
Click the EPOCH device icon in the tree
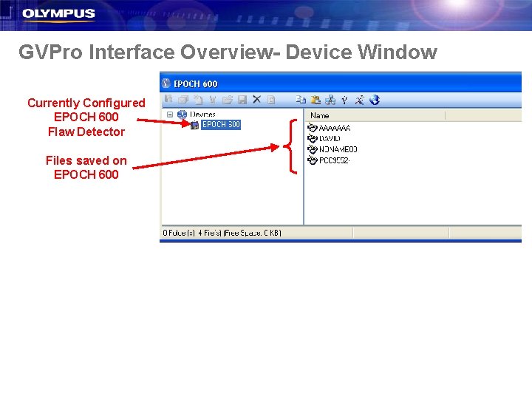pos(194,125)
